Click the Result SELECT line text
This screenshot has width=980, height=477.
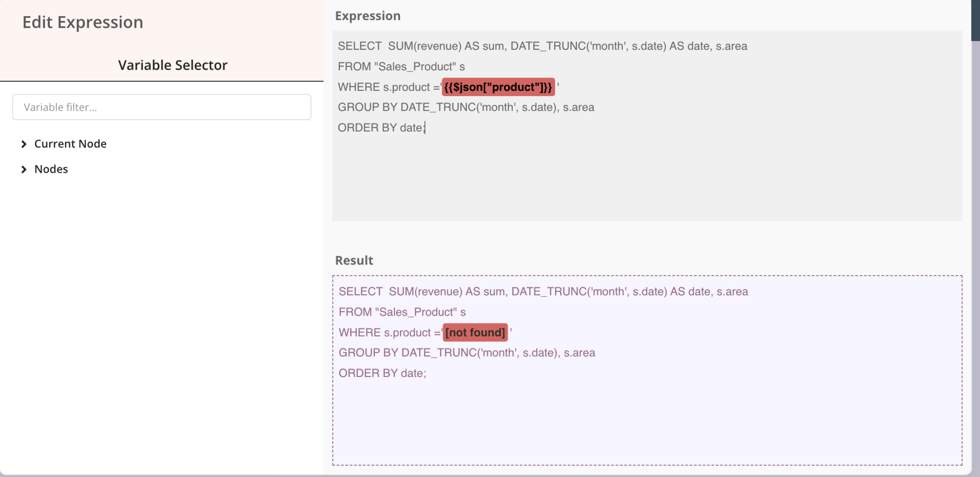[543, 292]
